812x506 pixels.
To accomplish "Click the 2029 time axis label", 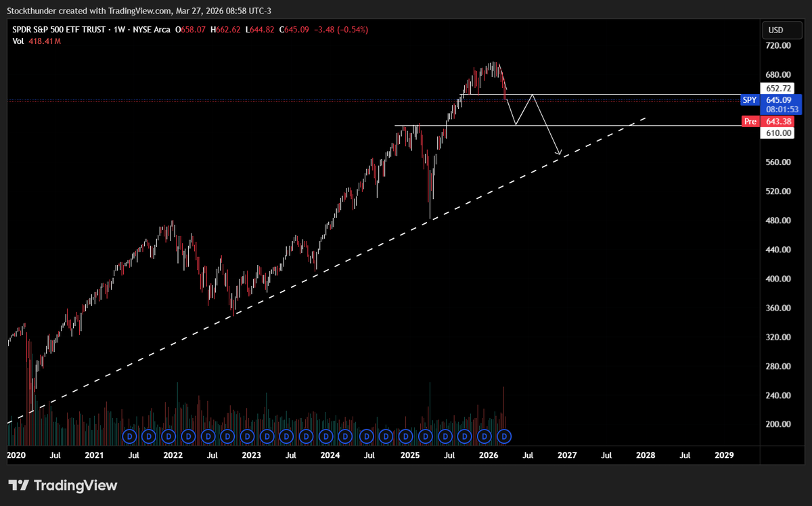I will tap(724, 456).
